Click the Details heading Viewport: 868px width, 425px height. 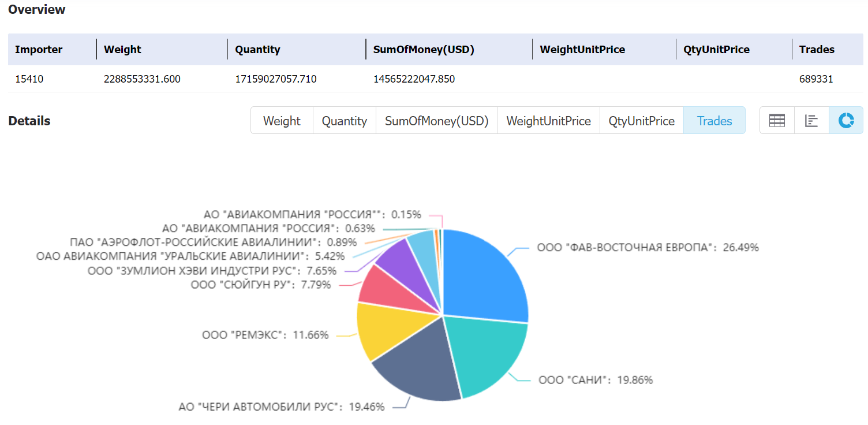[29, 121]
